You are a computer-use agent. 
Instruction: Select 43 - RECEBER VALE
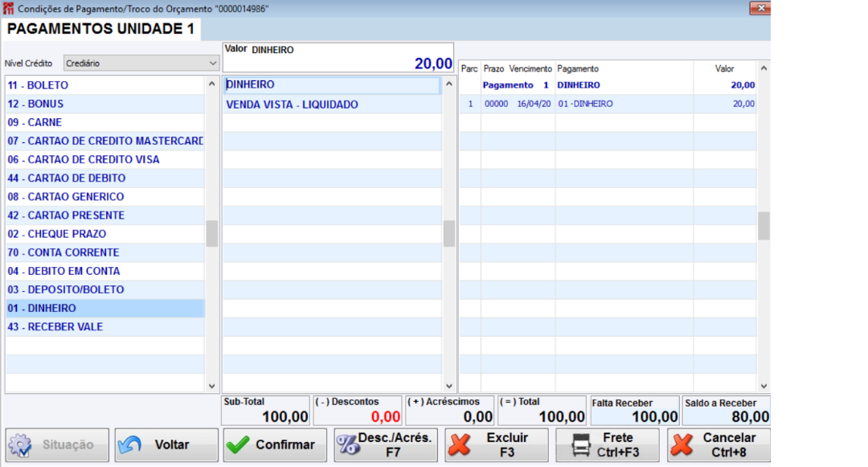105,327
